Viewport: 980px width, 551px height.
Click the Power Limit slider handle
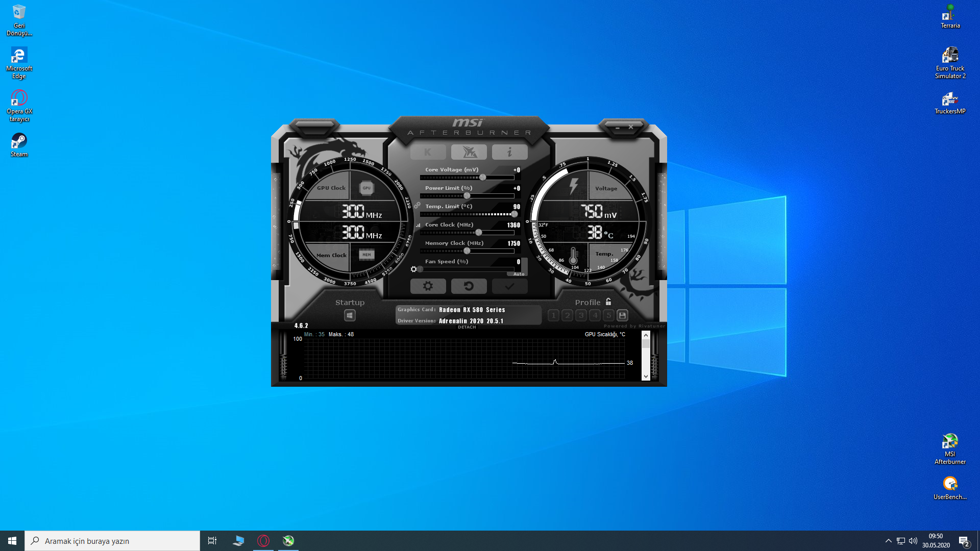[x=467, y=196]
